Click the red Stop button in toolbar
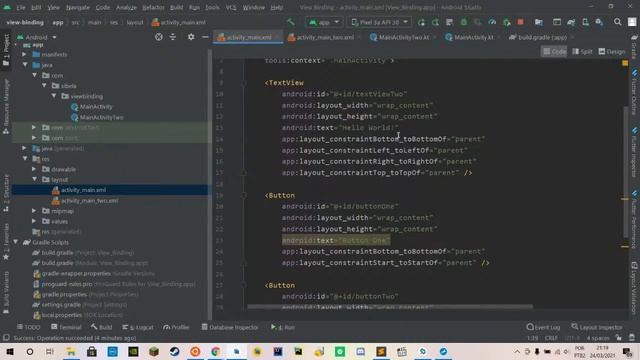The width and height of the screenshot is (640, 360). pyautogui.click(x=520, y=22)
